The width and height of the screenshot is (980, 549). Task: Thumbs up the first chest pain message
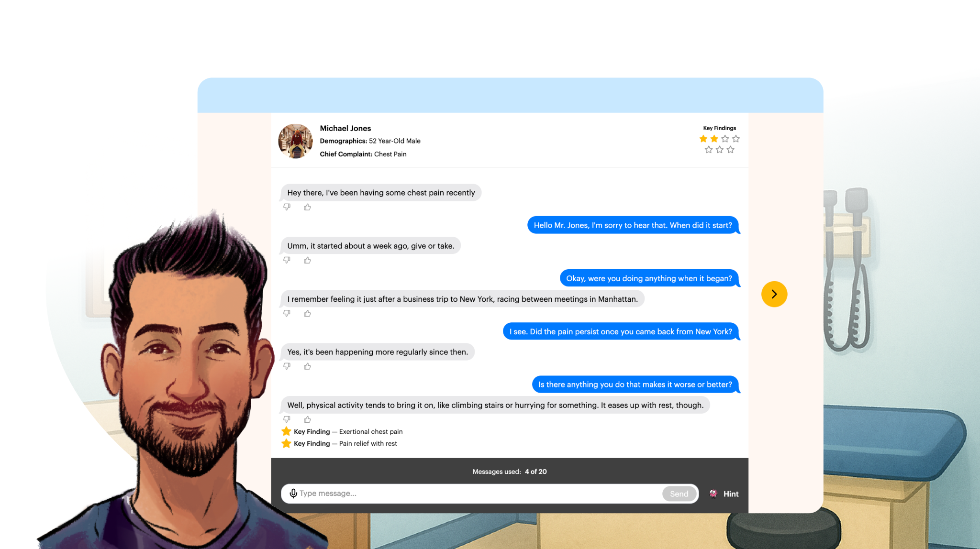click(x=307, y=207)
